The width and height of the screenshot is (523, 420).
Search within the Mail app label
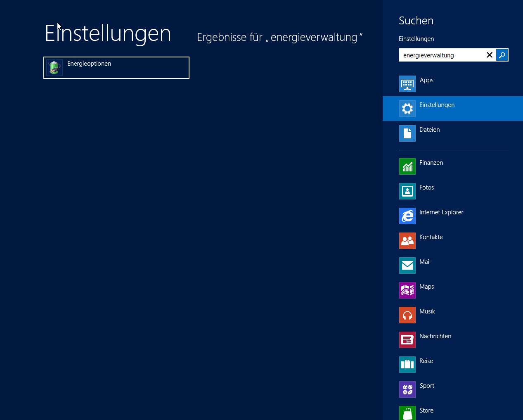[x=425, y=262]
